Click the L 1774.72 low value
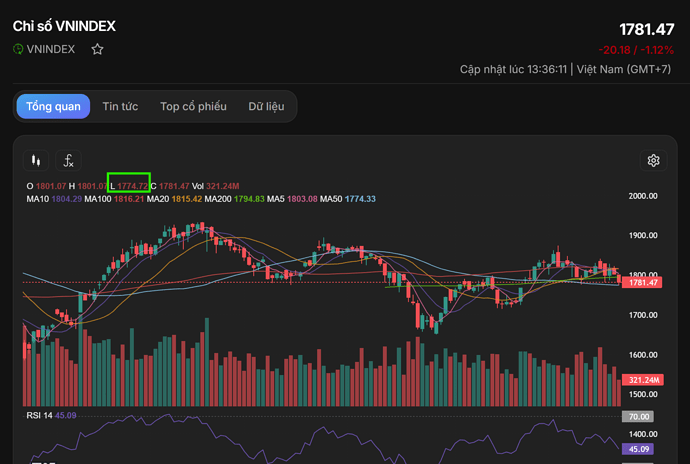The height and width of the screenshot is (464, 690). (x=129, y=186)
